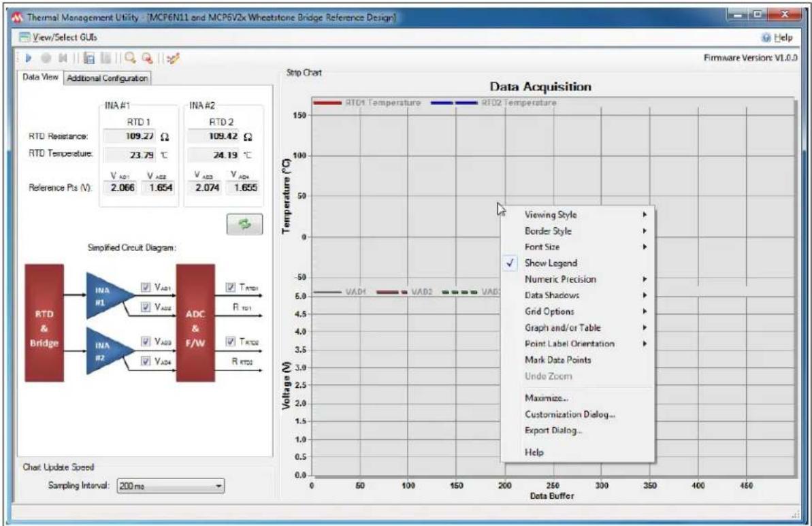Expand the Border Style submenu arrow
This screenshot has height=526, width=812.
point(645,231)
